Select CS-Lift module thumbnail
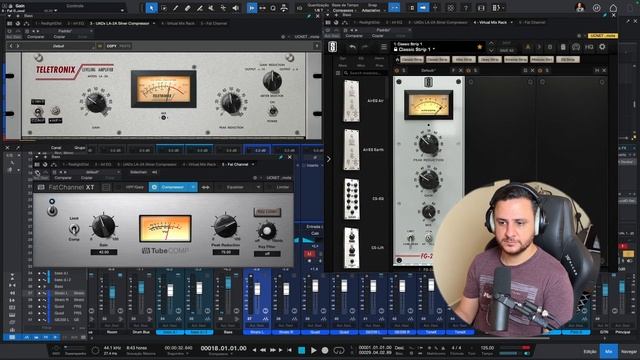Screen dimensions: 640x360 tap(351, 248)
